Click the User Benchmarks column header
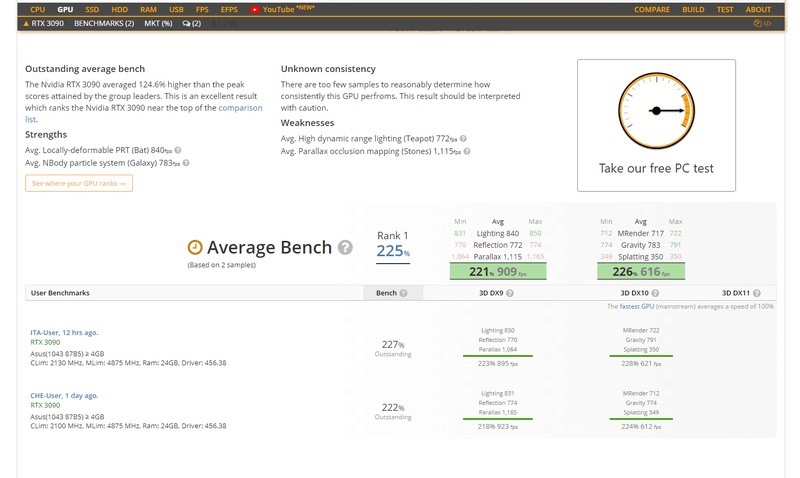Screen dimensions: 800x478 tap(60, 293)
